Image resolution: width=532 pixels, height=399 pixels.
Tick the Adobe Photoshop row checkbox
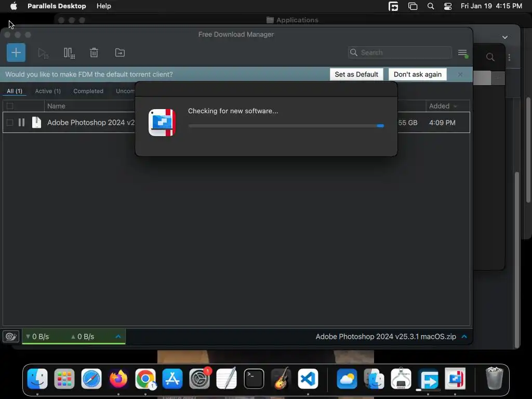(x=10, y=123)
